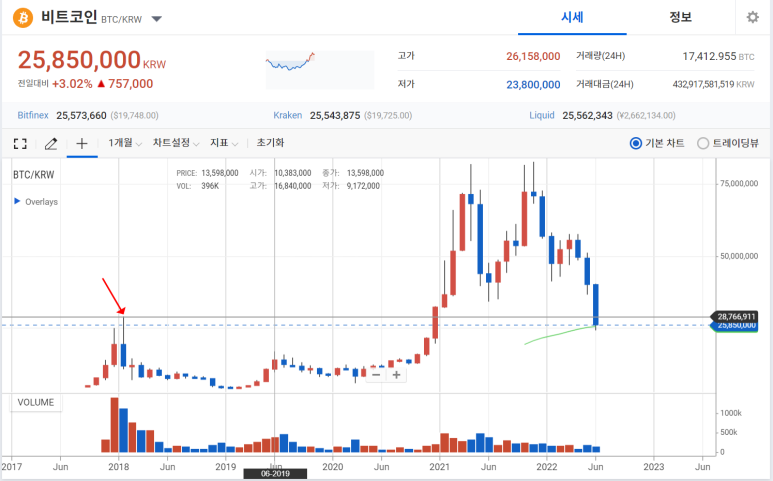The height and width of the screenshot is (481, 773).
Task: Click the Liquid price 25,562,343
Action: (587, 115)
